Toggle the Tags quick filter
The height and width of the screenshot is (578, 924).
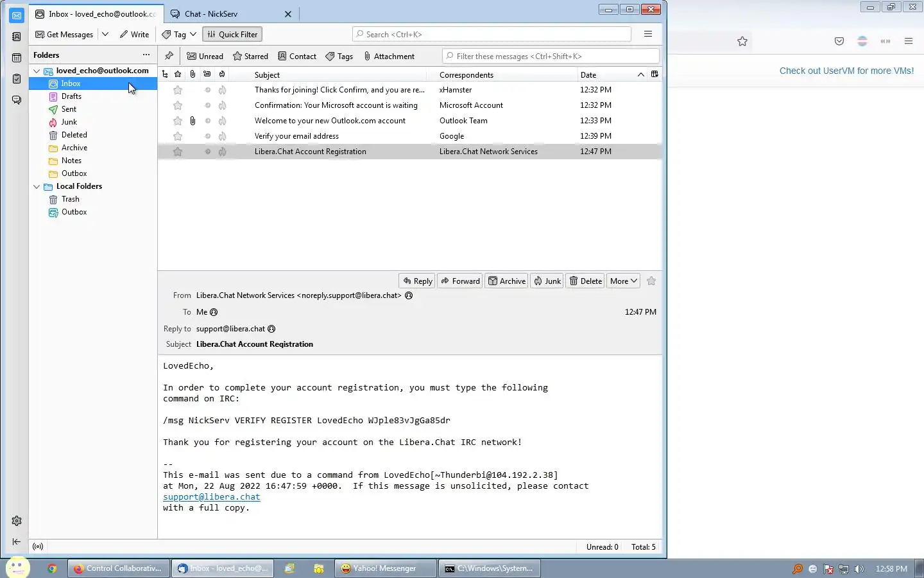point(339,57)
